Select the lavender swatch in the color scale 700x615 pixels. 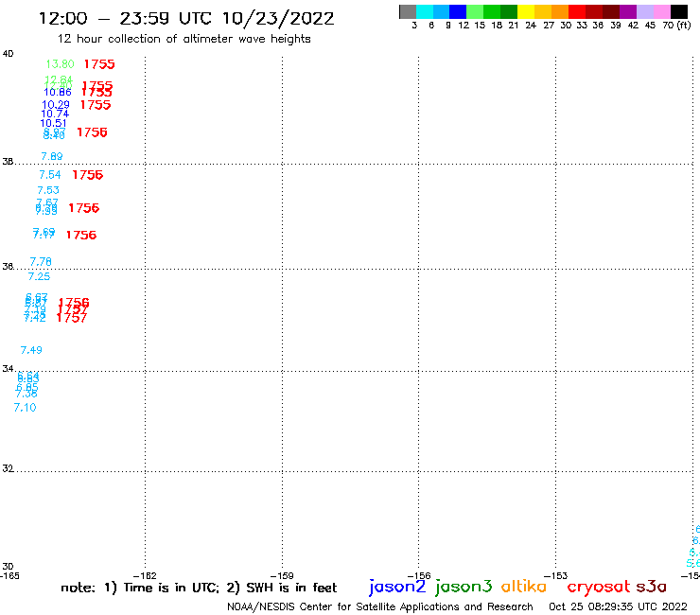644,11
